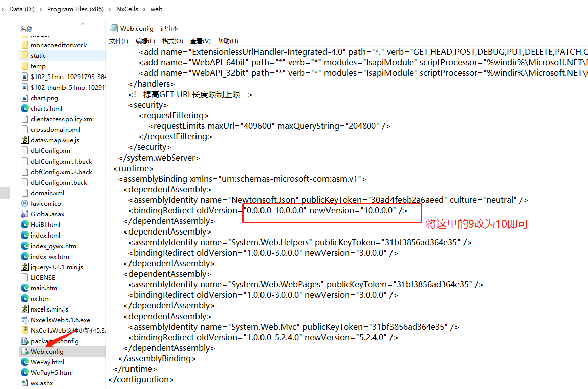
Task: Open the 格式(O) menu in Notepad
Action: pos(172,41)
